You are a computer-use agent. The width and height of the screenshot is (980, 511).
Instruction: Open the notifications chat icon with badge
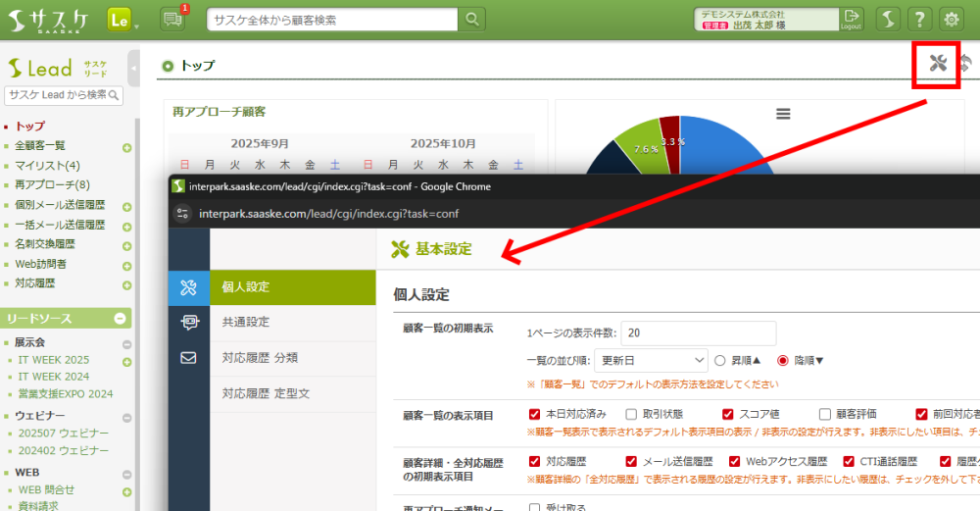tap(172, 19)
